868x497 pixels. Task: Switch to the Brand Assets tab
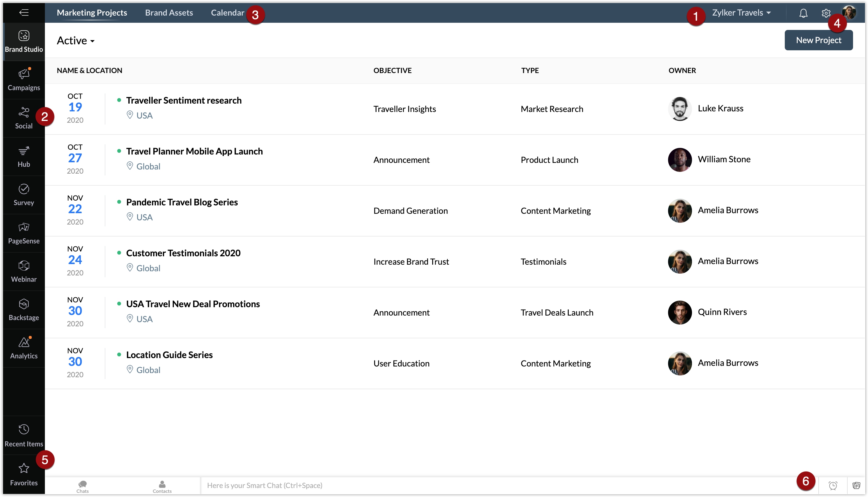(x=169, y=13)
